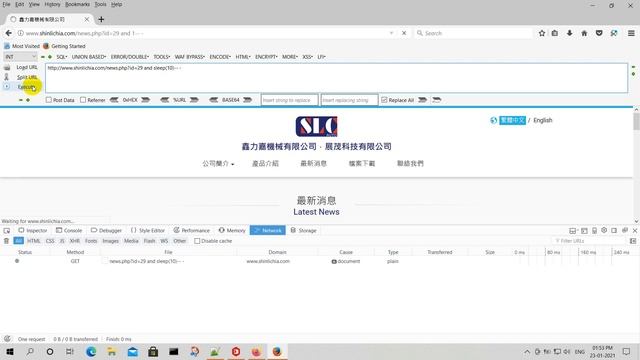Click the Getting Started bookmark
The image size is (640, 360).
[64, 46]
